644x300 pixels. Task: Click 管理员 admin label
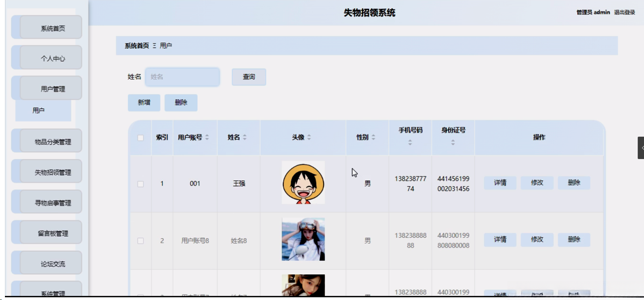click(x=593, y=13)
